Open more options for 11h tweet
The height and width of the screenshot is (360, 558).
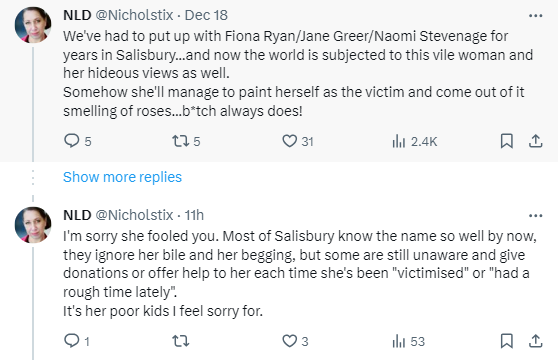[x=536, y=216]
